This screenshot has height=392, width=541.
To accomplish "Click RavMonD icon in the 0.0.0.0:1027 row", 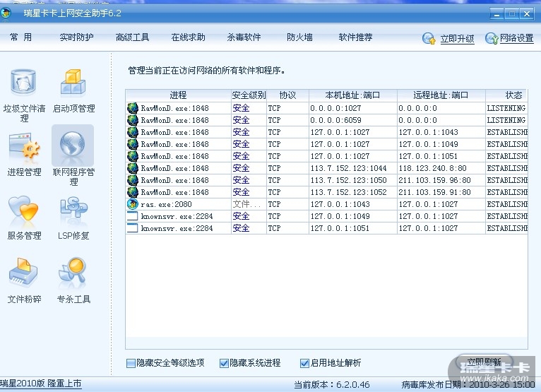I will pos(133,108).
